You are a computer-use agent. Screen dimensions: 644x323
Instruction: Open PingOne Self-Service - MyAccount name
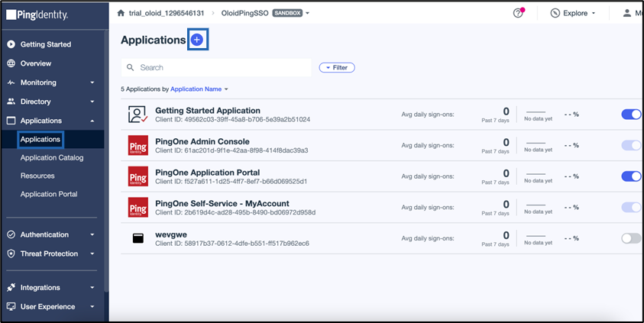pyautogui.click(x=222, y=204)
